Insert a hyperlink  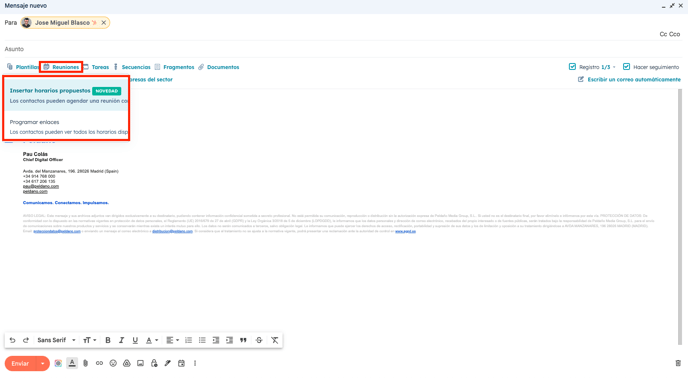tap(100, 364)
